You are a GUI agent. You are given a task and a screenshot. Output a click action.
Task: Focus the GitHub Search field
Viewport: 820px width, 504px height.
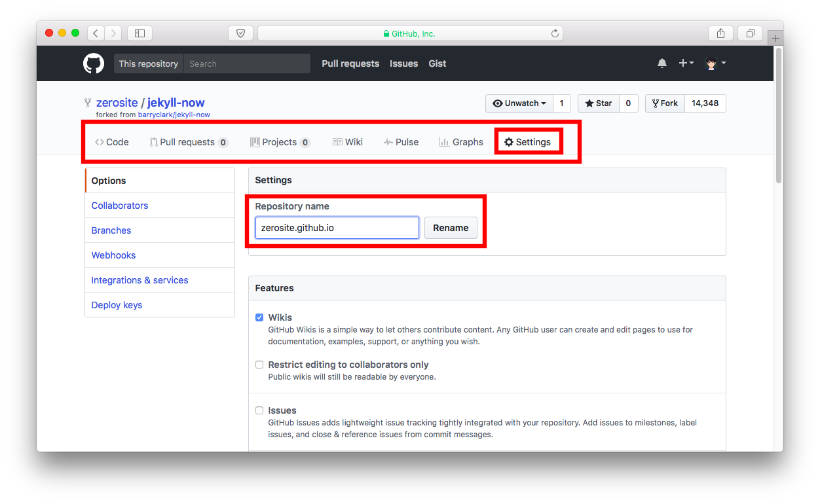[247, 63]
